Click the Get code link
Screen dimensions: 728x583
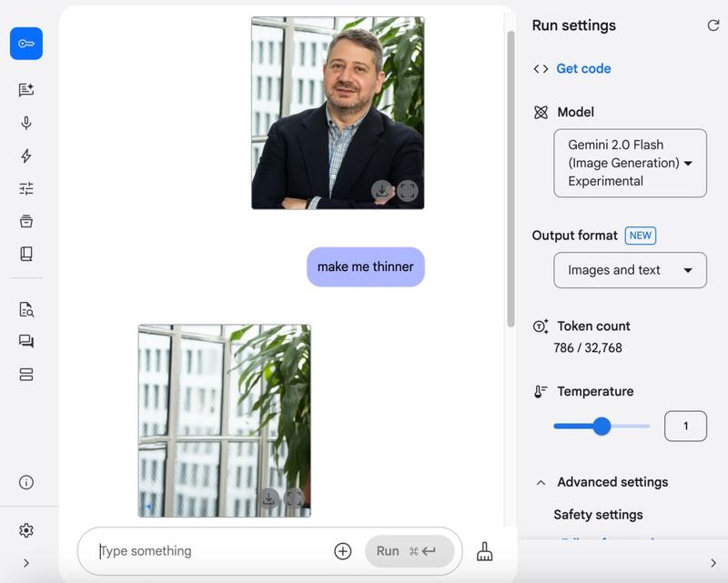coord(583,69)
